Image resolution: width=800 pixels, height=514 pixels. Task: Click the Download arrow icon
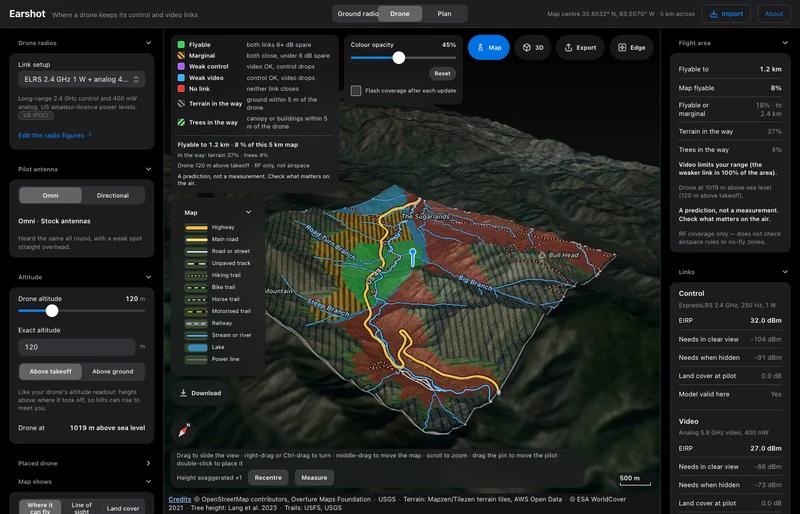(183, 393)
